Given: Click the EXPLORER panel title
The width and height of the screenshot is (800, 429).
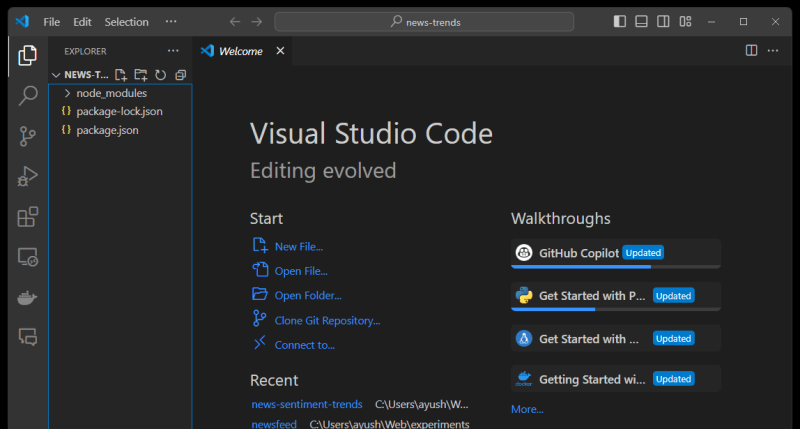Looking at the screenshot, I should (85, 51).
